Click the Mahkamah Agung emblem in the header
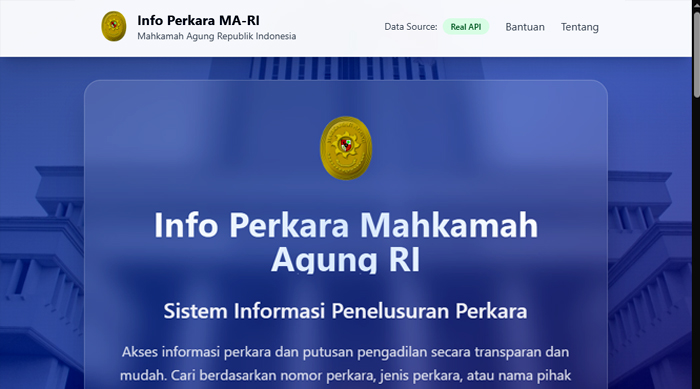700x389 pixels. [x=114, y=26]
